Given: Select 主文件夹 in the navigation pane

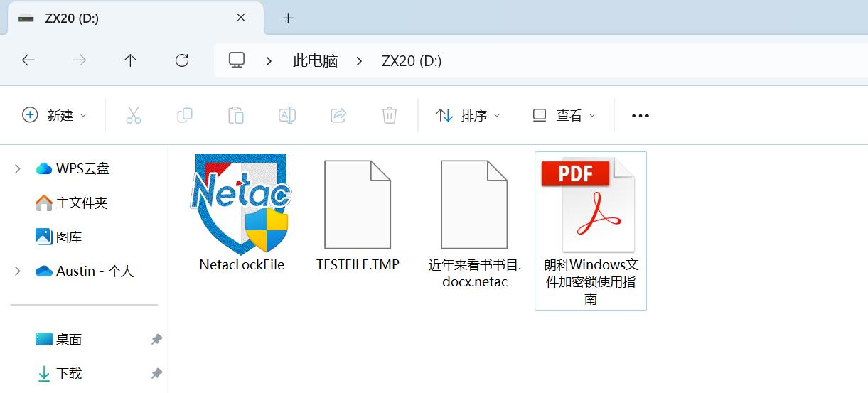Looking at the screenshot, I should [x=82, y=203].
